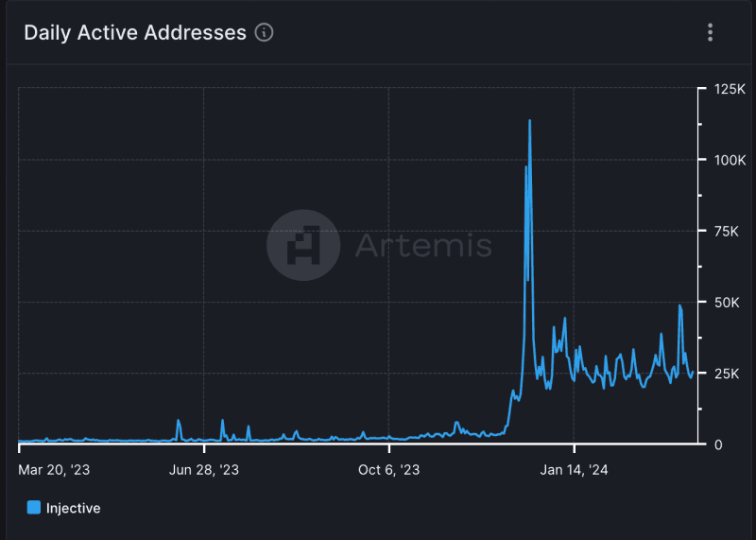
Task: Click the 100K y-axis label
Action: click(730, 160)
